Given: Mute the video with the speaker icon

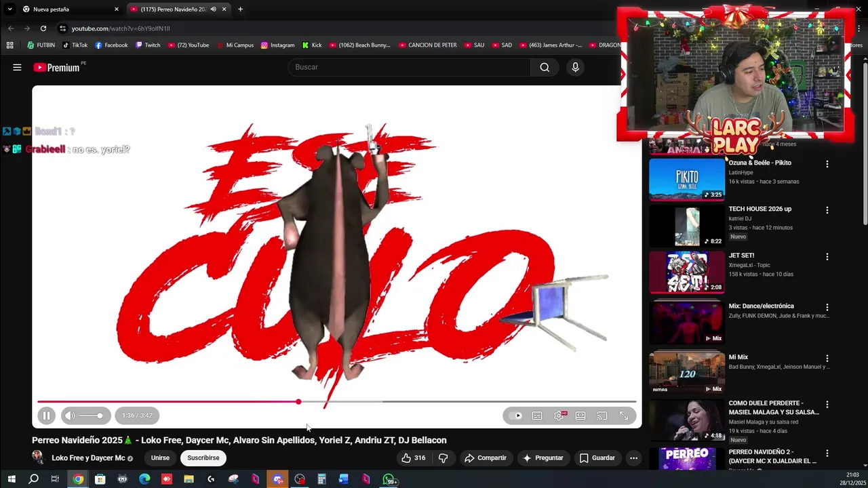Looking at the screenshot, I should point(70,415).
